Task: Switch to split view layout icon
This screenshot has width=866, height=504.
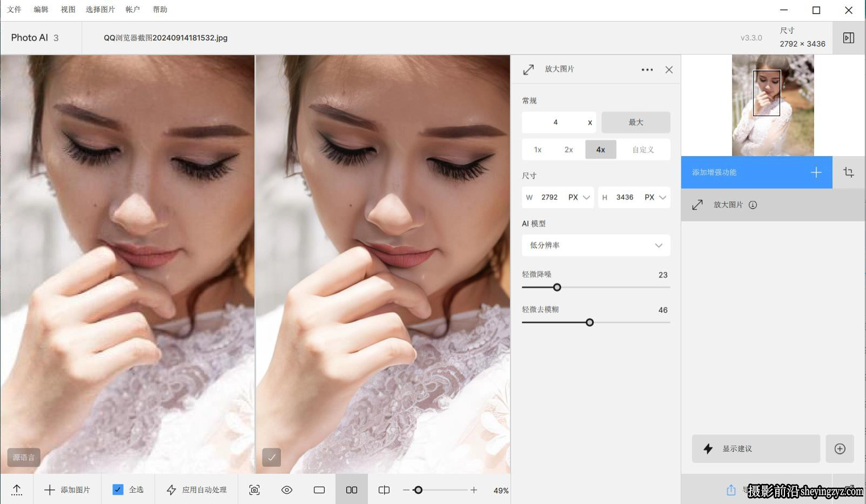Action: (384, 490)
